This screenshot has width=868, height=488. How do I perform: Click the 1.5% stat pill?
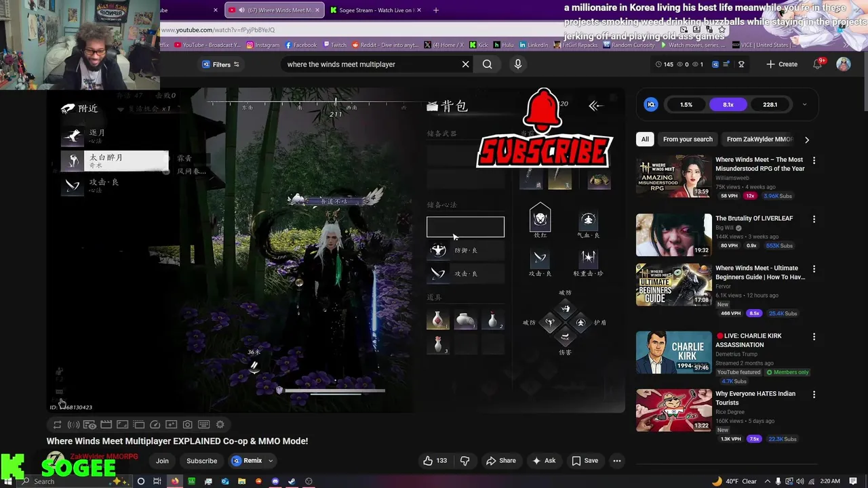pos(686,104)
